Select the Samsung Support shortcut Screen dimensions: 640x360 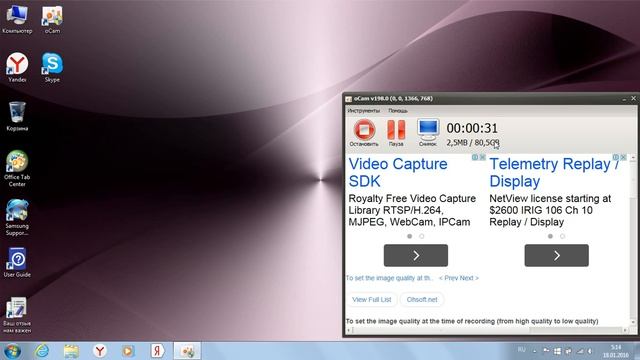click(17, 218)
